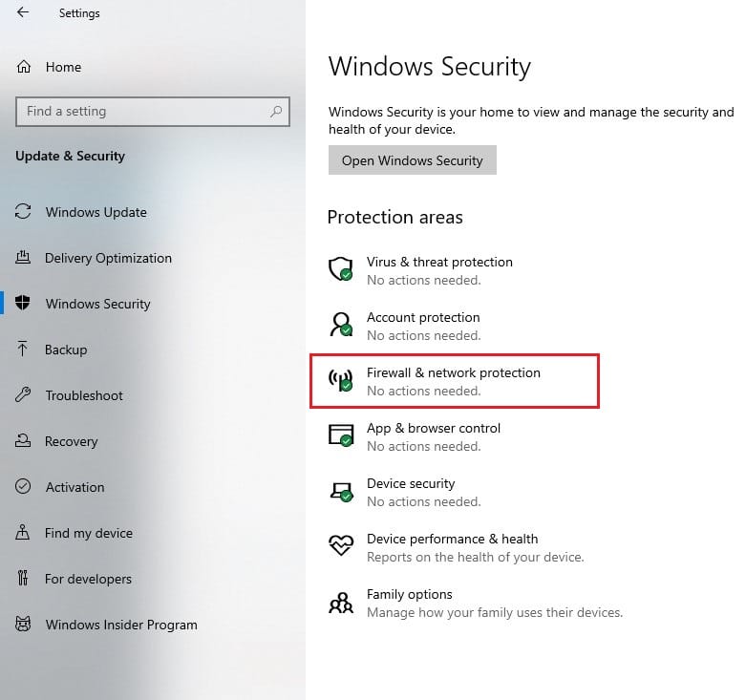Screen dimensions: 746x700
Task: Click the Account protection person icon
Action: (341, 325)
